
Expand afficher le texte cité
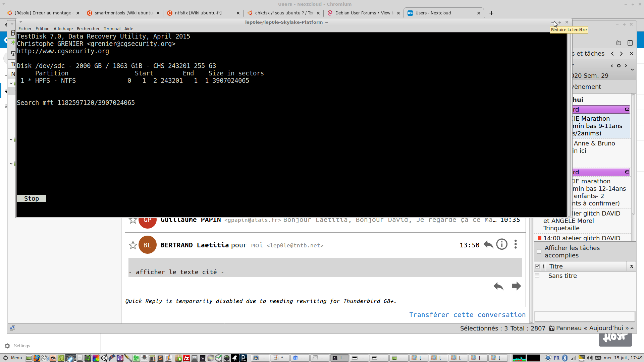click(x=176, y=272)
